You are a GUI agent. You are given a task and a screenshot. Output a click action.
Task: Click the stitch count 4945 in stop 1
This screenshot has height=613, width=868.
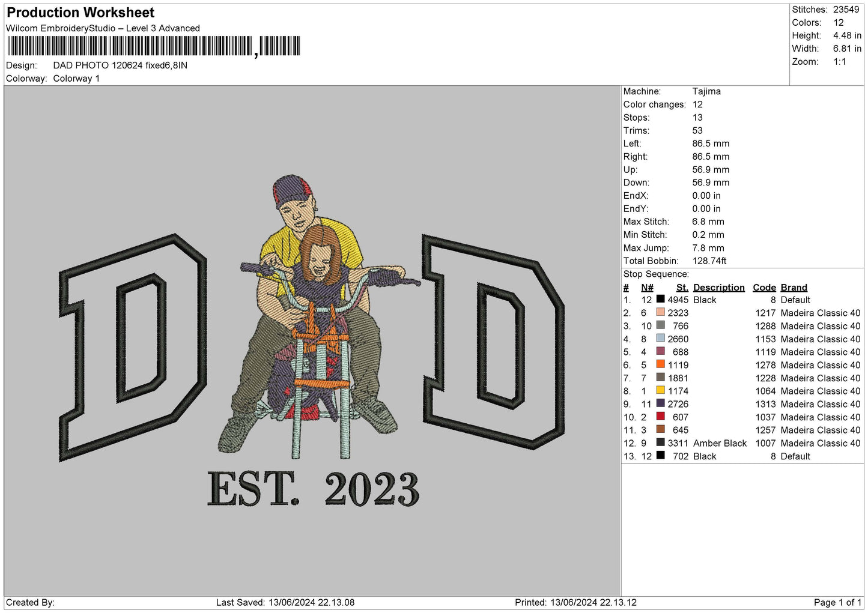[678, 300]
